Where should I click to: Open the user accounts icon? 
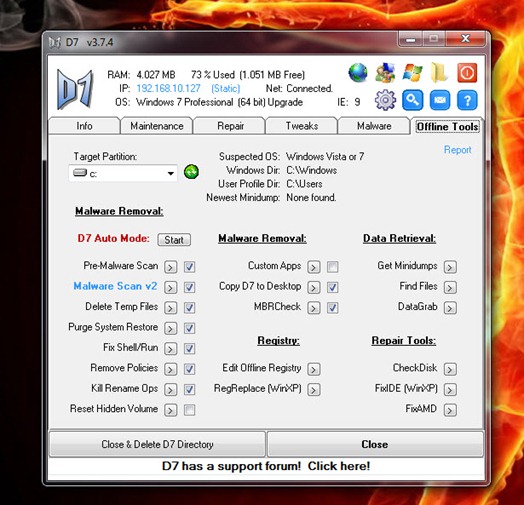click(x=385, y=73)
